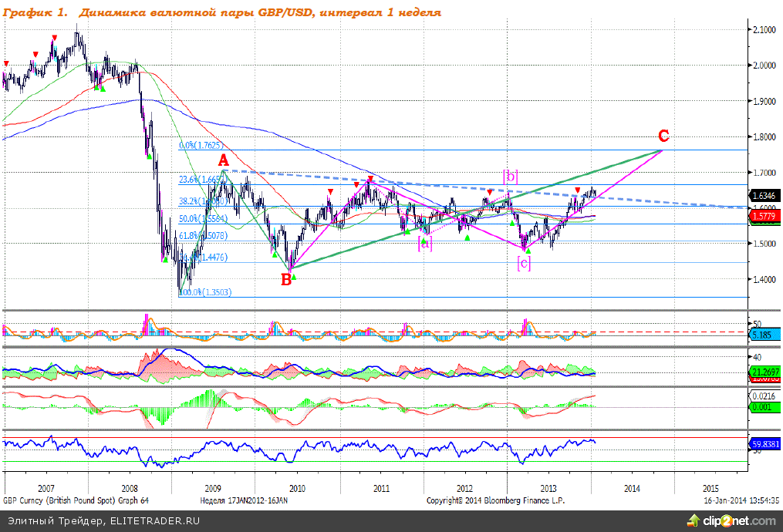This screenshot has width=783, height=532.
Task: Click the 2009 year on the time axis
Action: point(214,489)
